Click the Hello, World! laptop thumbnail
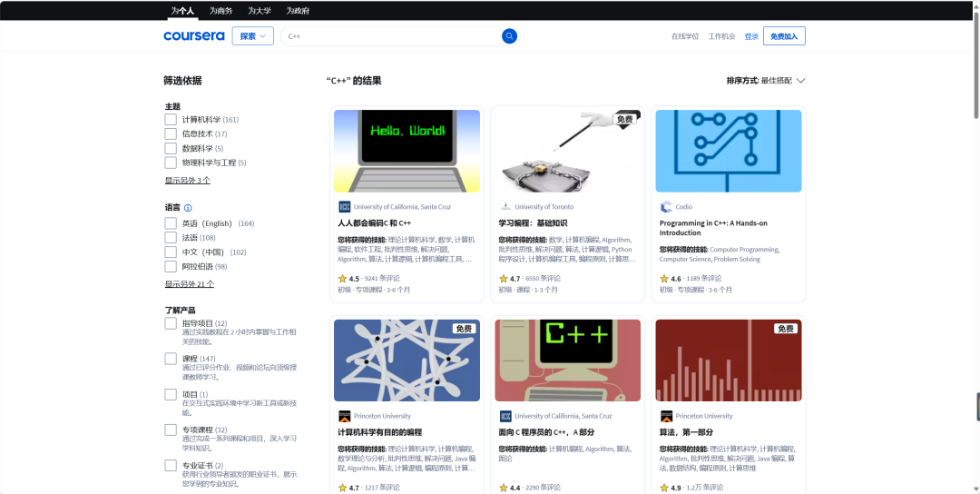The height and width of the screenshot is (494, 980). [x=407, y=151]
